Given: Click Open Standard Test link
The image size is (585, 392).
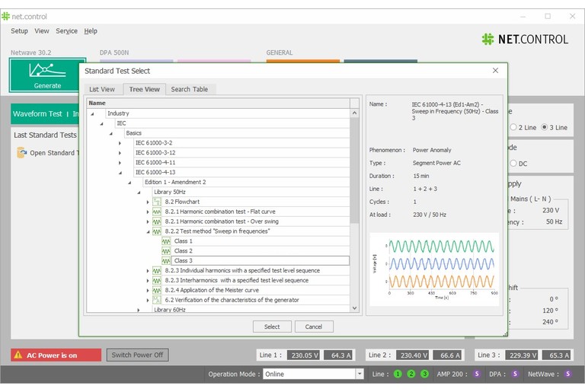Looking at the screenshot, I should coord(55,152).
